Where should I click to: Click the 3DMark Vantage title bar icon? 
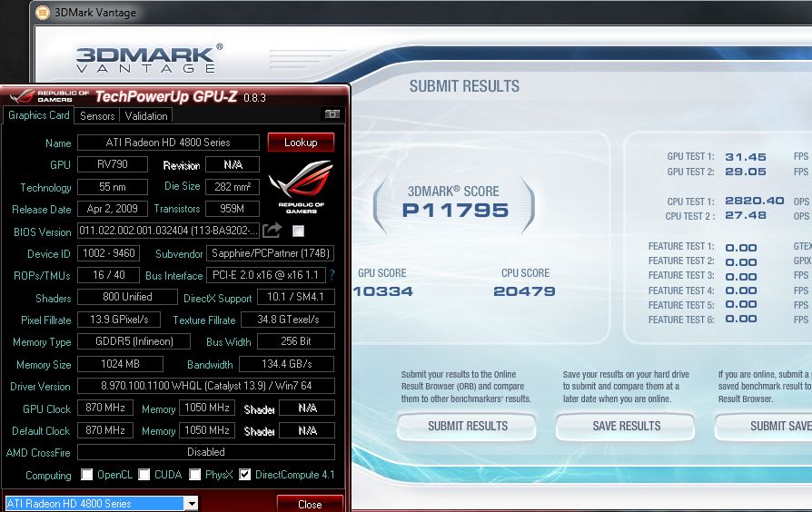(x=43, y=13)
